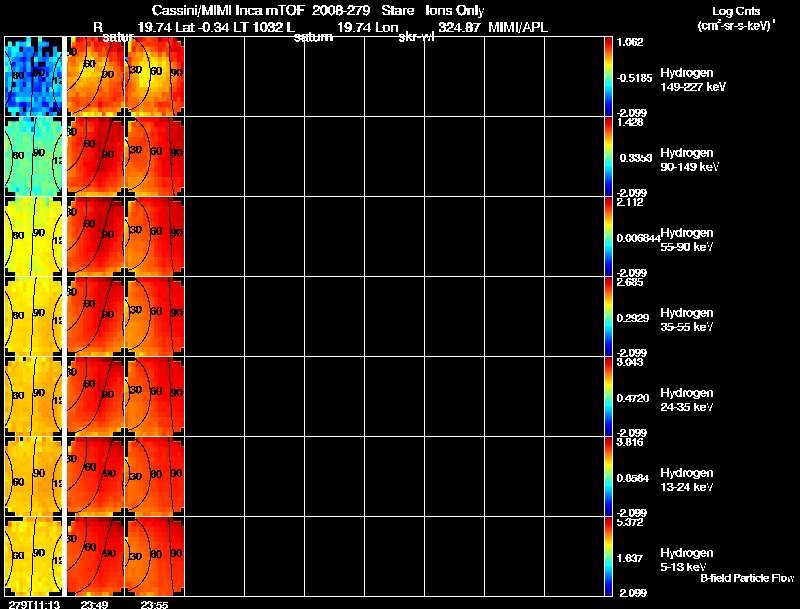
Task: Open the 90-149 keV image at 23:49
Action: tap(95, 157)
